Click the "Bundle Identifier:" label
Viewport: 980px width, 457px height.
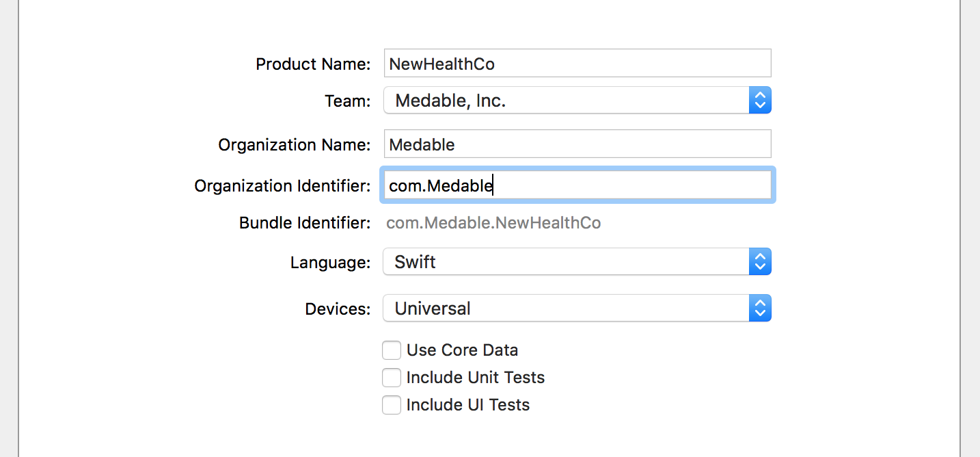pos(305,223)
